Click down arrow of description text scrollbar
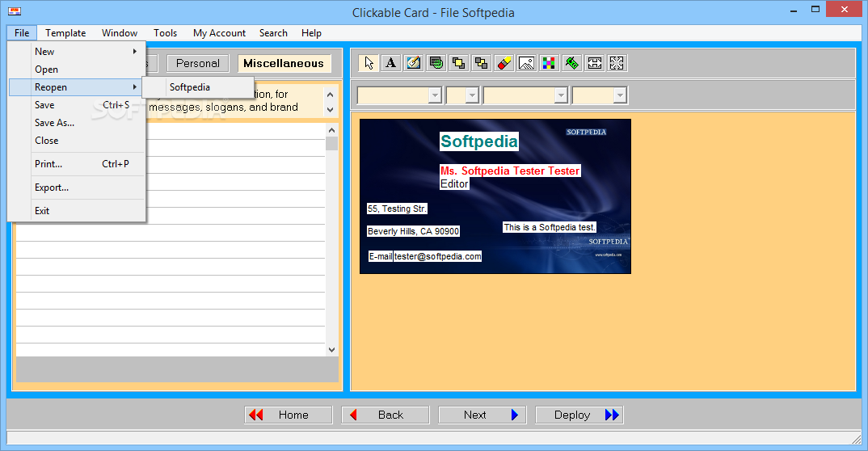 [331, 110]
